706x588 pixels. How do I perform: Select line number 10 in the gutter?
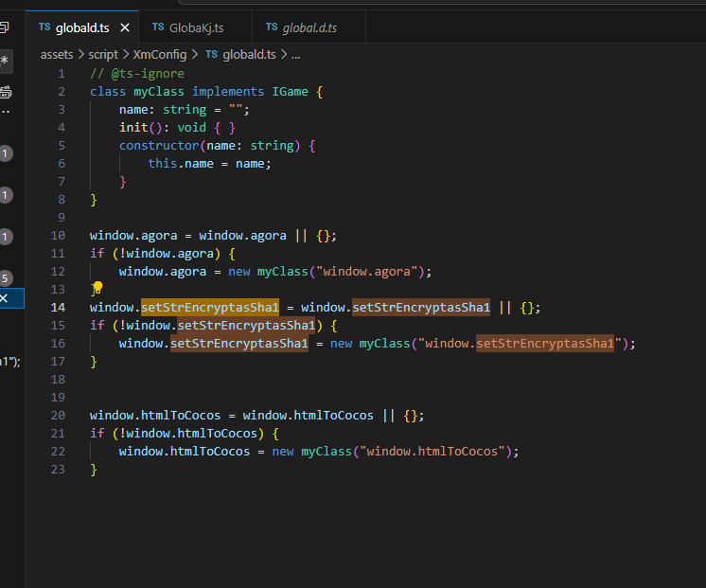point(58,236)
